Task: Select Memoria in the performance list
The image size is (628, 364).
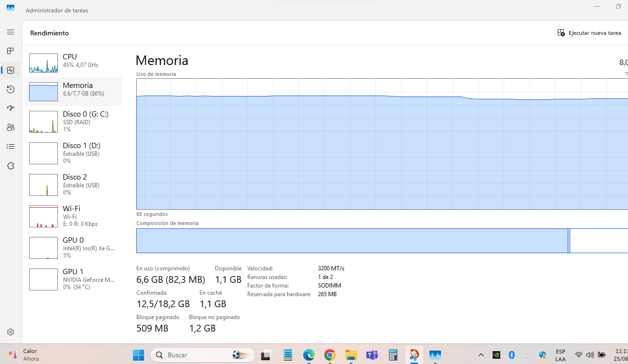Action: (73, 91)
